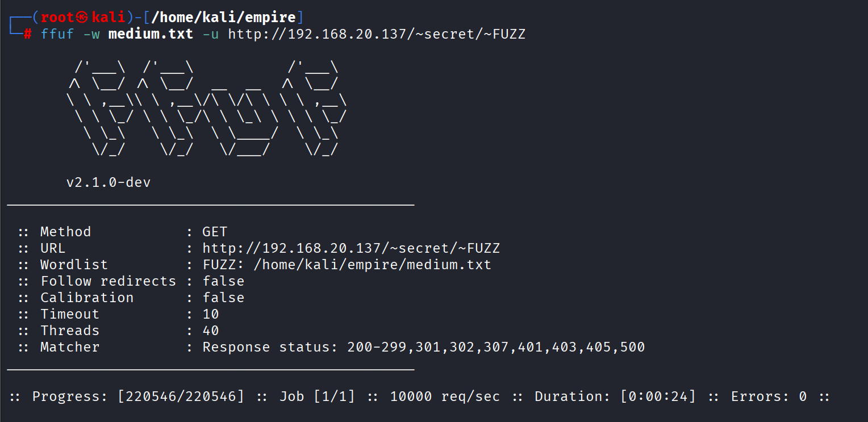Click the URL value in the config list
The height and width of the screenshot is (422, 868).
[x=351, y=248]
